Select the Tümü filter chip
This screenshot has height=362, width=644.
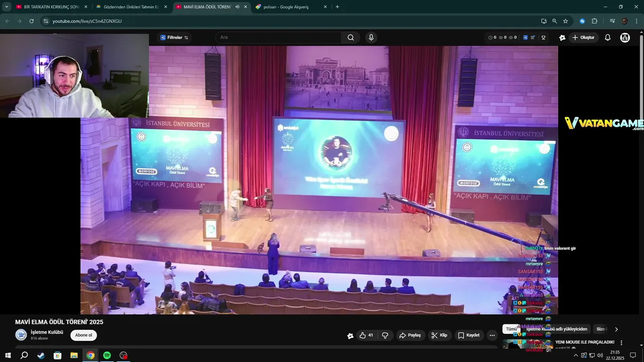click(511, 329)
